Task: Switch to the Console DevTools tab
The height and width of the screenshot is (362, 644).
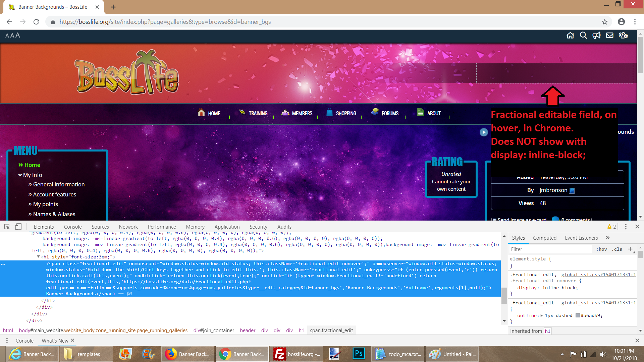Action: [x=73, y=227]
